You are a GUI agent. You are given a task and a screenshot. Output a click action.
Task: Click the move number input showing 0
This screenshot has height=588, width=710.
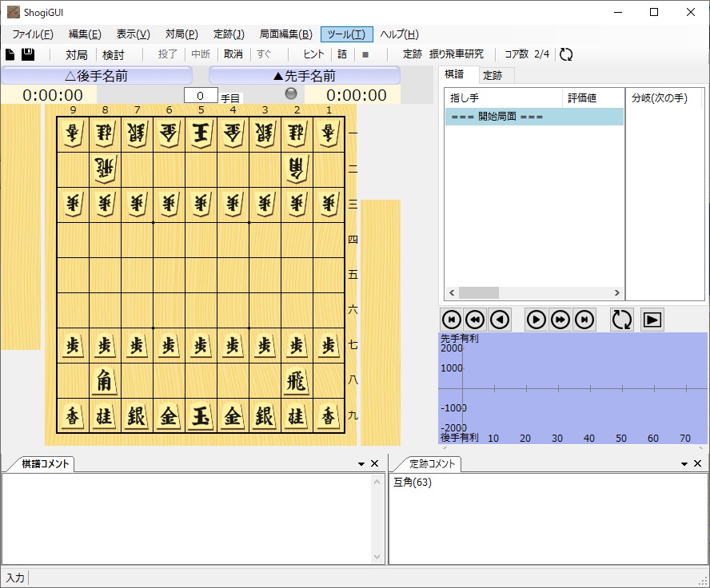pyautogui.click(x=201, y=96)
